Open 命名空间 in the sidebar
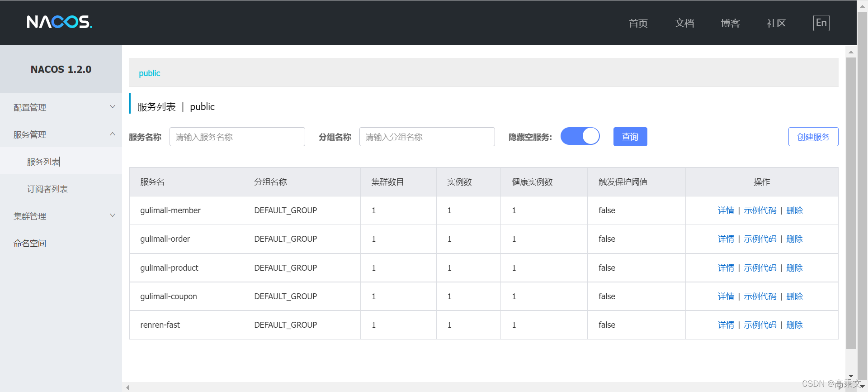868x392 pixels. pyautogui.click(x=61, y=243)
